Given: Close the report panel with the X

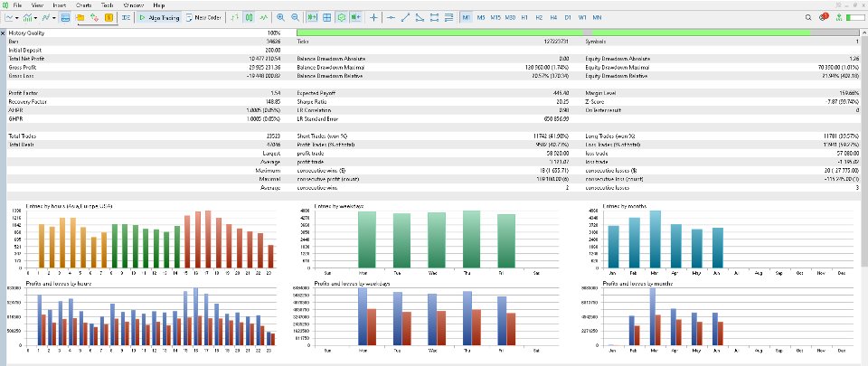Looking at the screenshot, I should click(4, 33).
